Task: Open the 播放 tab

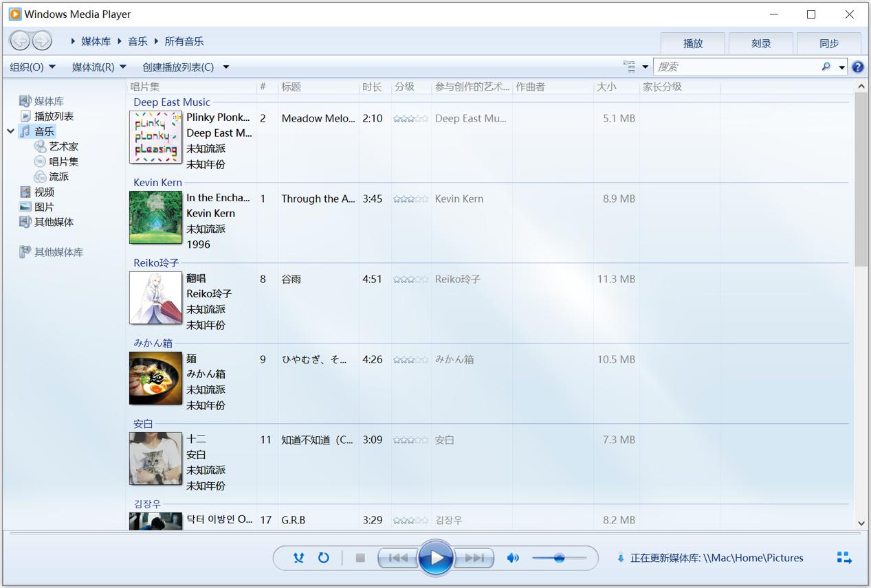Action: (x=693, y=43)
